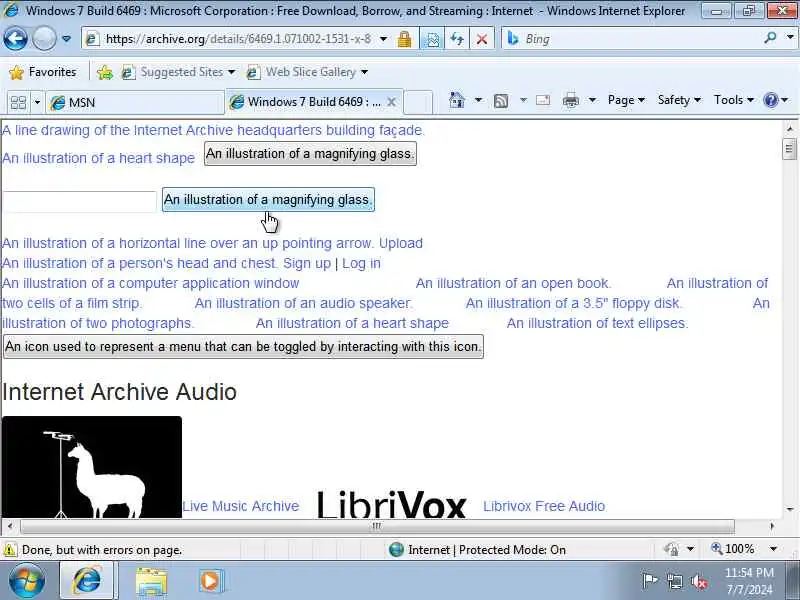Click the vertical scrollbar thumb

tap(789, 149)
